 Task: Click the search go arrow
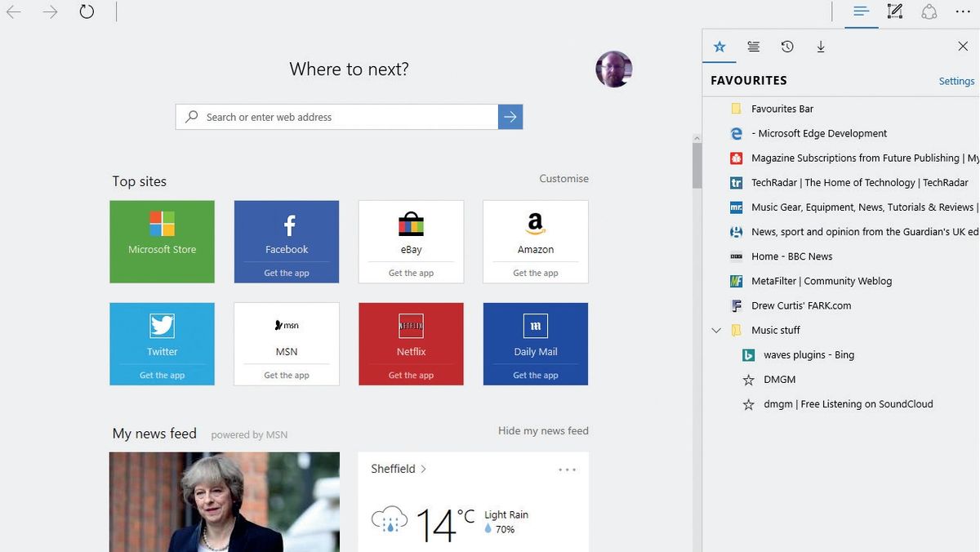[510, 117]
